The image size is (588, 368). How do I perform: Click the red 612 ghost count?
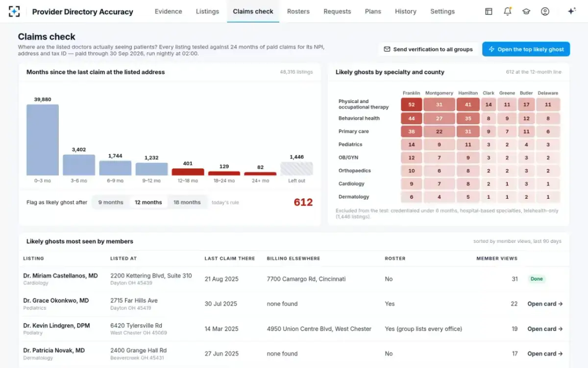point(303,202)
